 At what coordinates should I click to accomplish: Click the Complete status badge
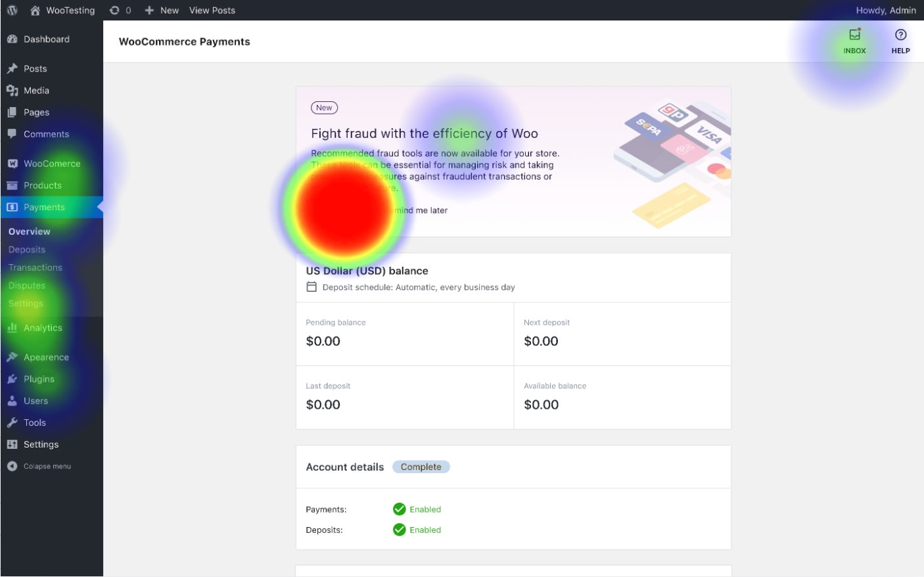click(421, 467)
